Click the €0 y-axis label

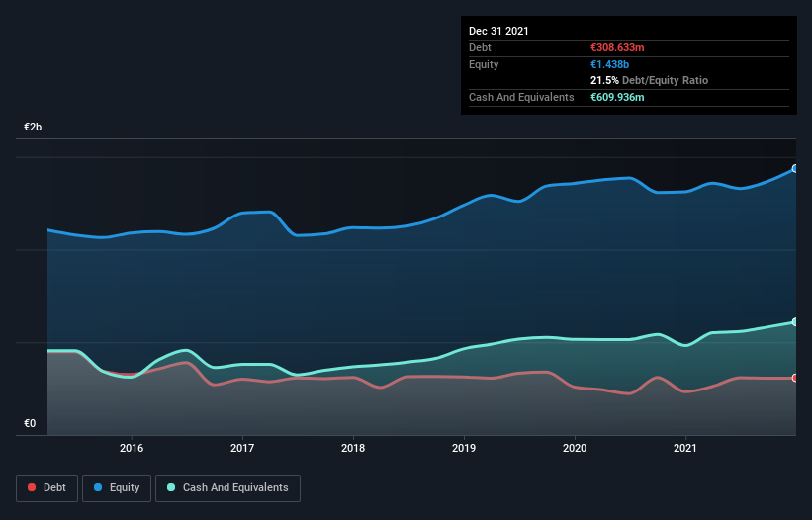30,423
